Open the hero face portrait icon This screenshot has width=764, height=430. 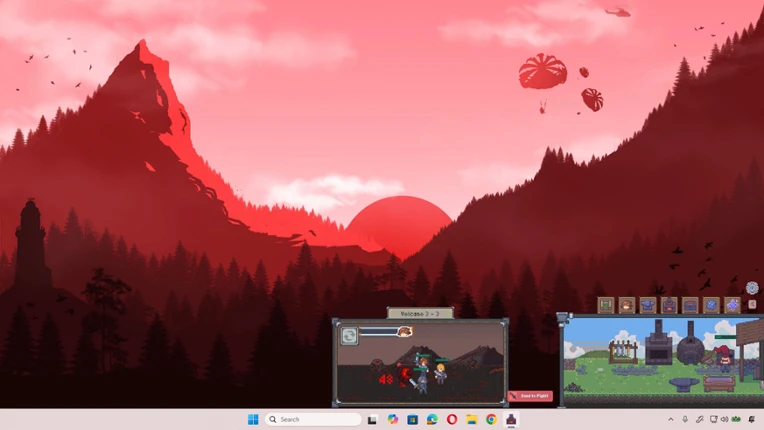(627, 305)
